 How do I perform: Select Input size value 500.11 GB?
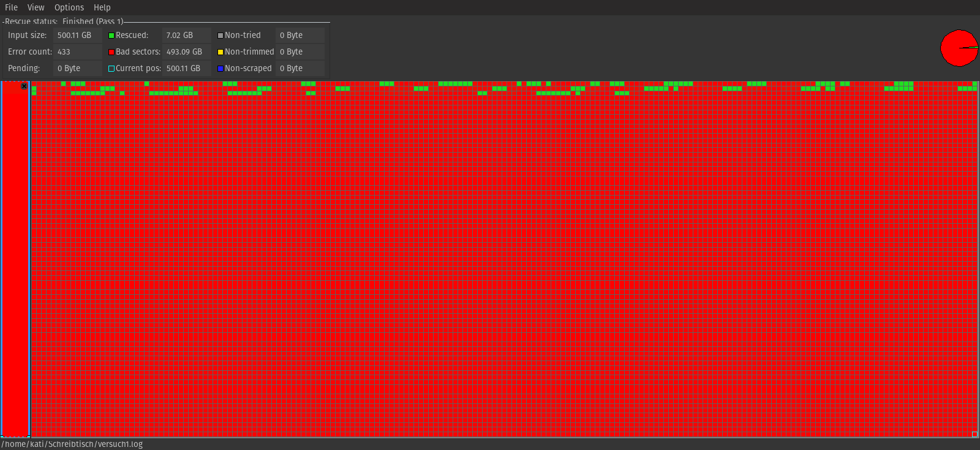pos(77,36)
